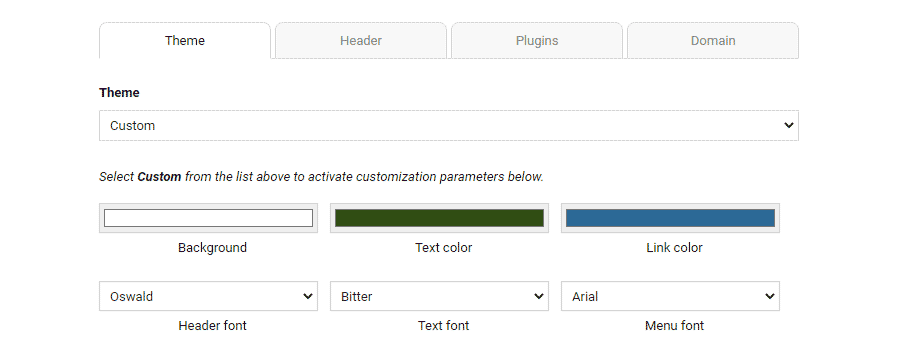
Task: Click the Menu font label
Action: tap(674, 326)
